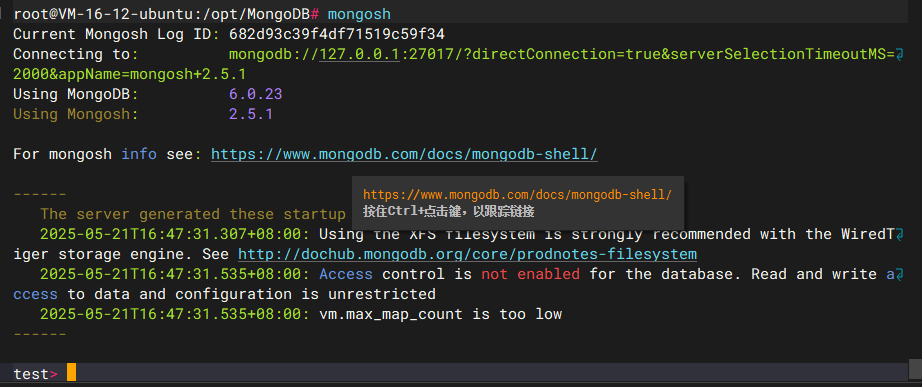922x387 pixels.
Task: Click the orange block cursor at the prompt
Action: pos(71,373)
